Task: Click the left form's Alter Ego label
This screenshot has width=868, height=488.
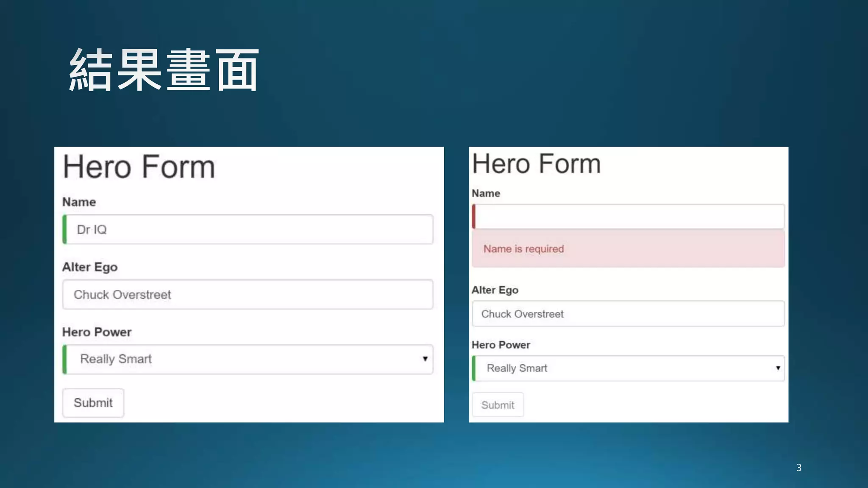Action: click(90, 267)
